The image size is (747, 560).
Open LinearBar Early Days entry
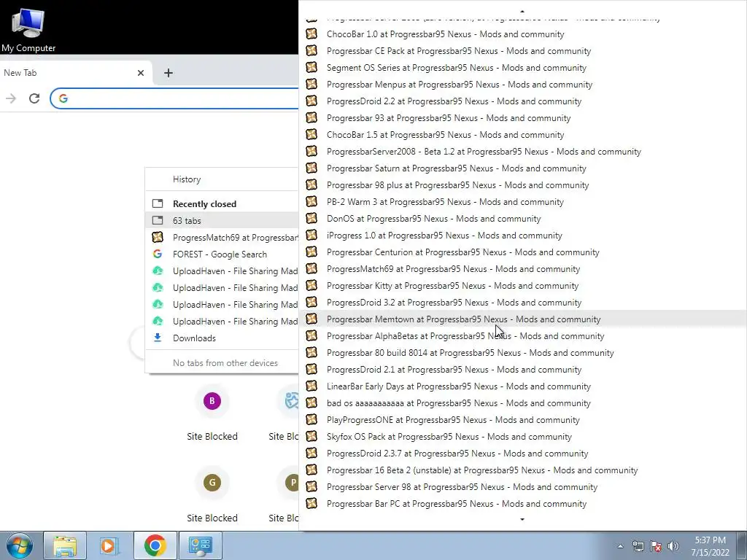[522, 386]
